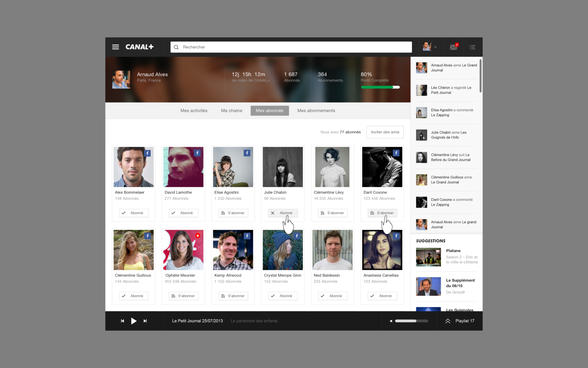Adjust the volume slider in the player
The image size is (588, 368).
point(411,321)
